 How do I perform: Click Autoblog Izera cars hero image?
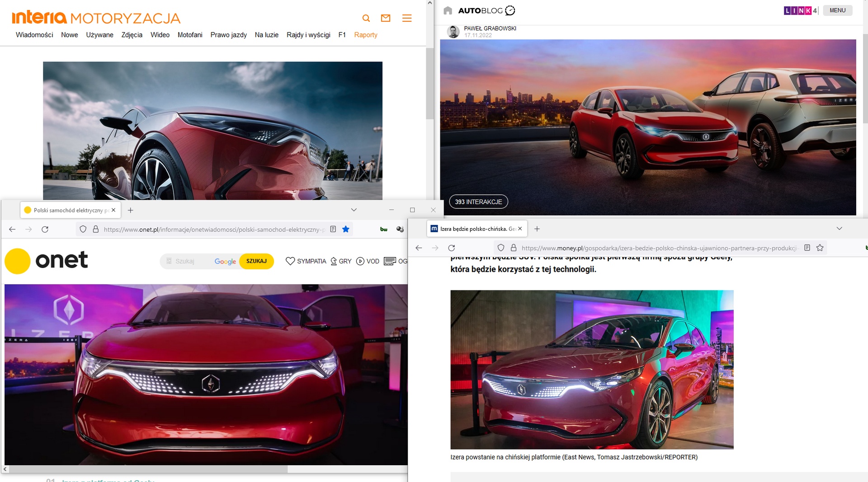tap(648, 127)
